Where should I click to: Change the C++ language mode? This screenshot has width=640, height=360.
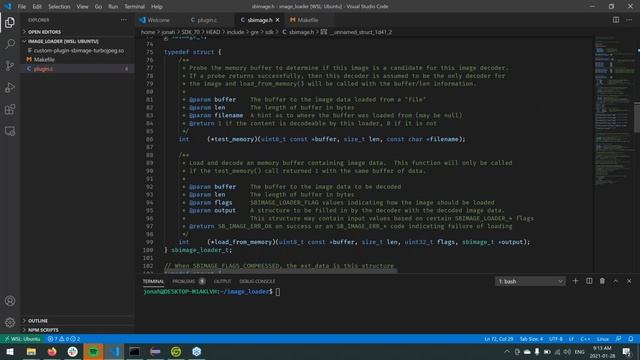(585, 339)
